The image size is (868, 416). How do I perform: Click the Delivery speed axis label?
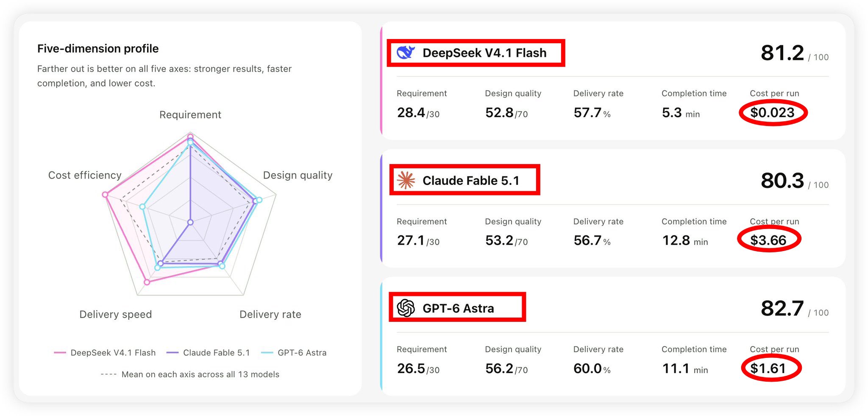[x=116, y=314]
